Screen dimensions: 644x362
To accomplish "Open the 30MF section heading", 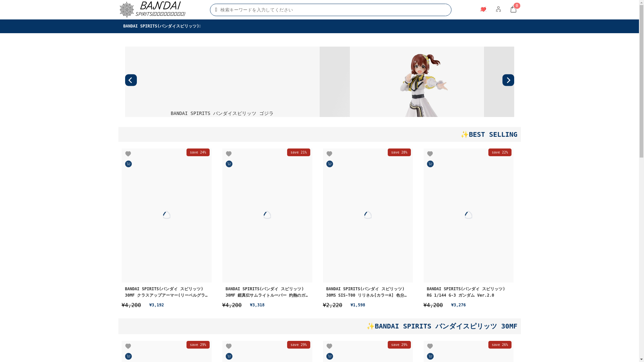I will point(442,326).
